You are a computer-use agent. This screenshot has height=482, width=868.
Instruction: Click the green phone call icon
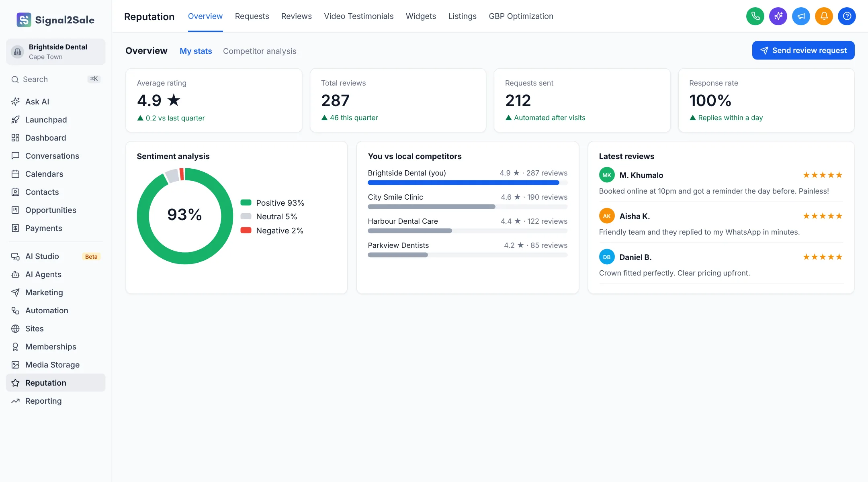(755, 16)
